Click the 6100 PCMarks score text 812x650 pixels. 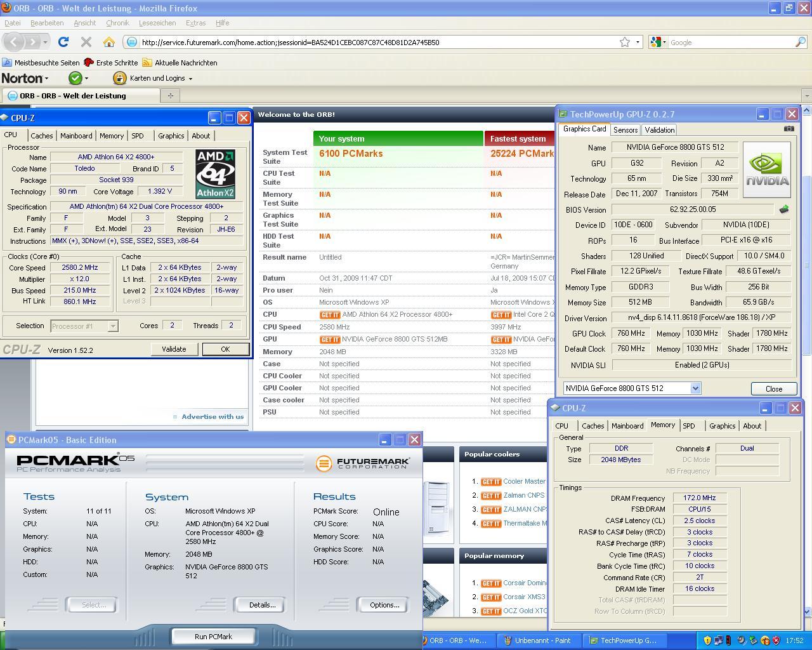pyautogui.click(x=351, y=154)
